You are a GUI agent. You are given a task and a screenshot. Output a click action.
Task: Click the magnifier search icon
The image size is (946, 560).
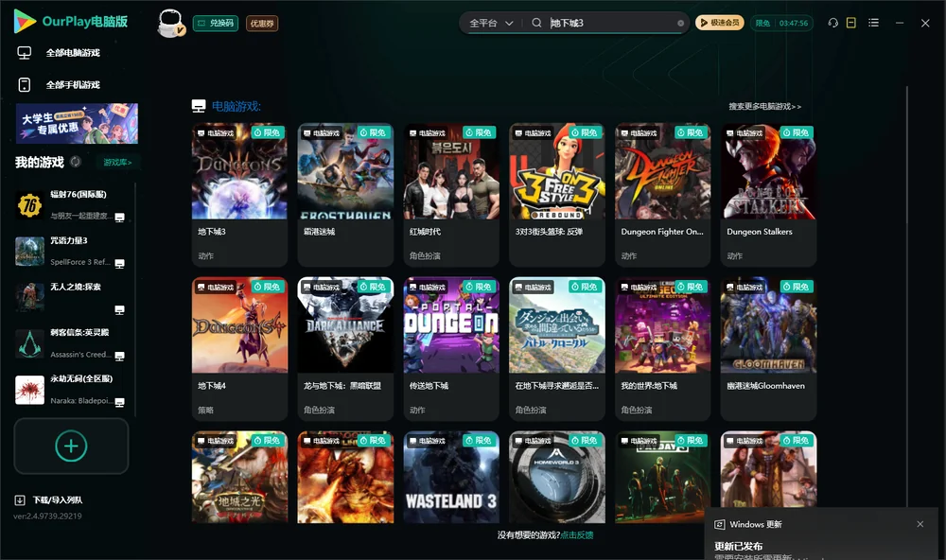[536, 23]
